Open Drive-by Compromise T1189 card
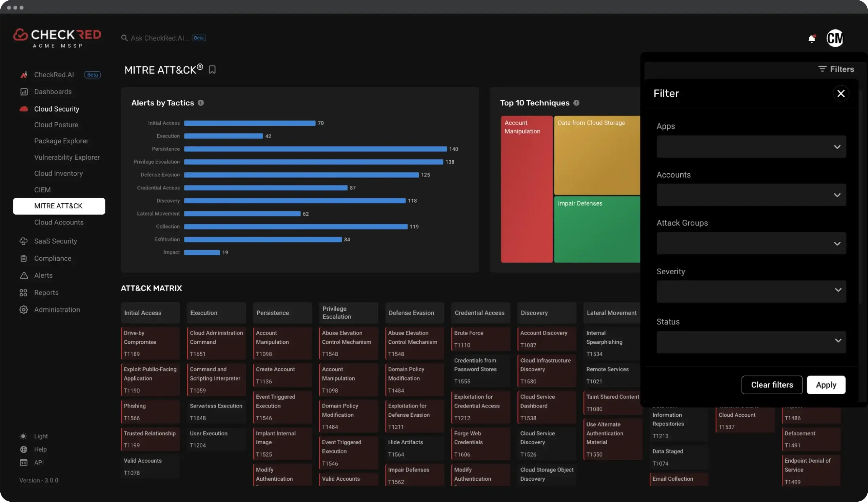Screen dimensions: 868x502 [x=150, y=343]
